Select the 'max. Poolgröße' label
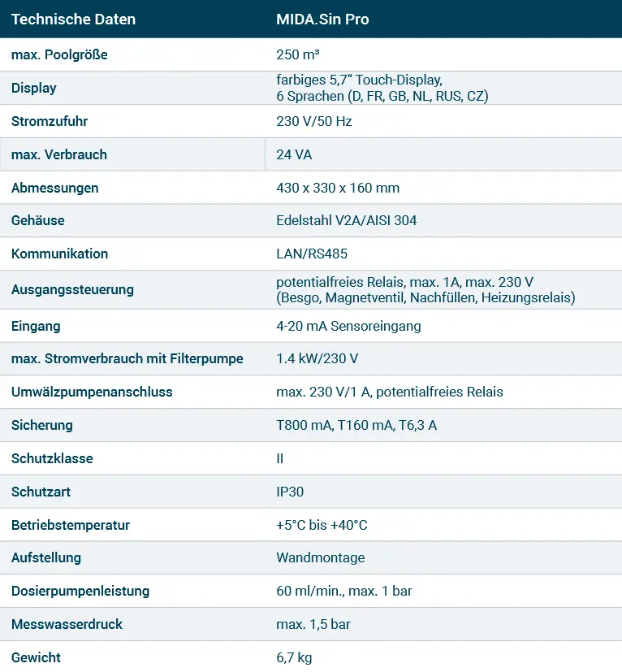The width and height of the screenshot is (622, 672). point(59,55)
